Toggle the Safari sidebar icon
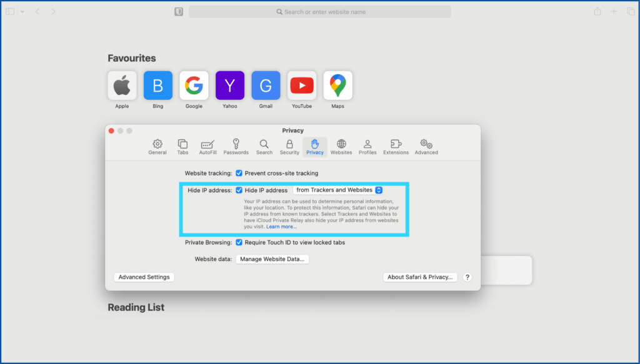This screenshot has width=640, height=364. [11, 12]
